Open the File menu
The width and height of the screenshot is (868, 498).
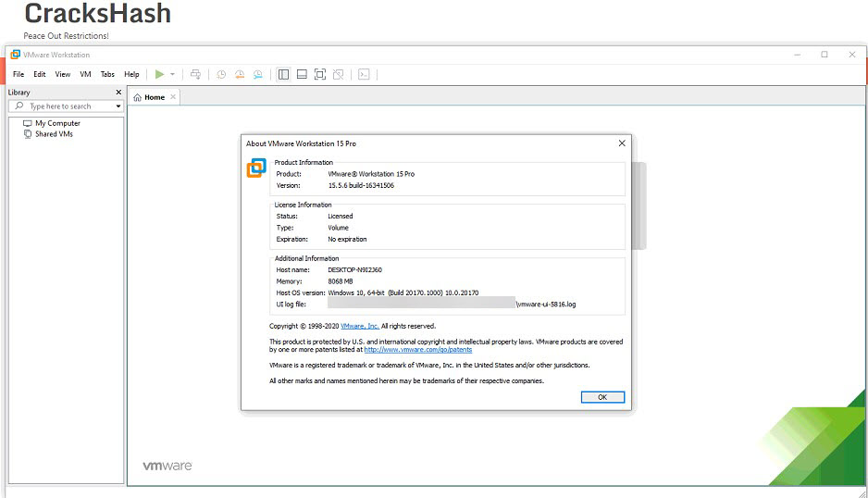[19, 74]
